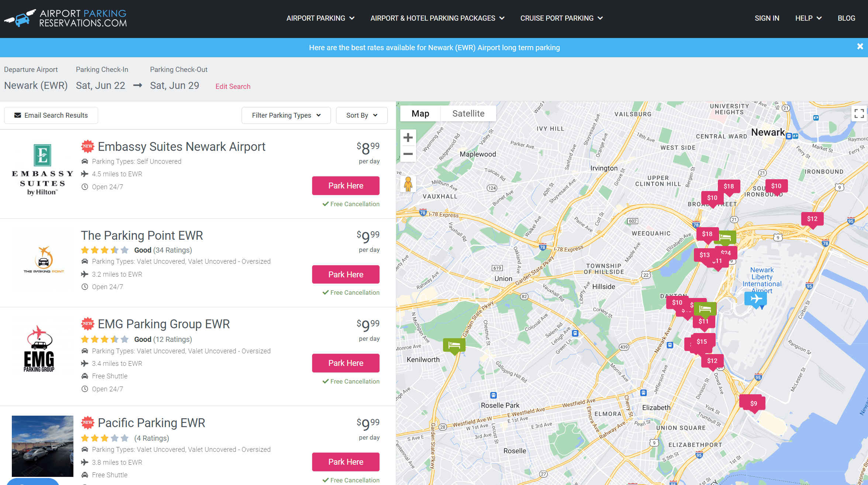Screen dimensions: 868x485
Task: Click the Email Search Results button
Action: pyautogui.click(x=51, y=115)
